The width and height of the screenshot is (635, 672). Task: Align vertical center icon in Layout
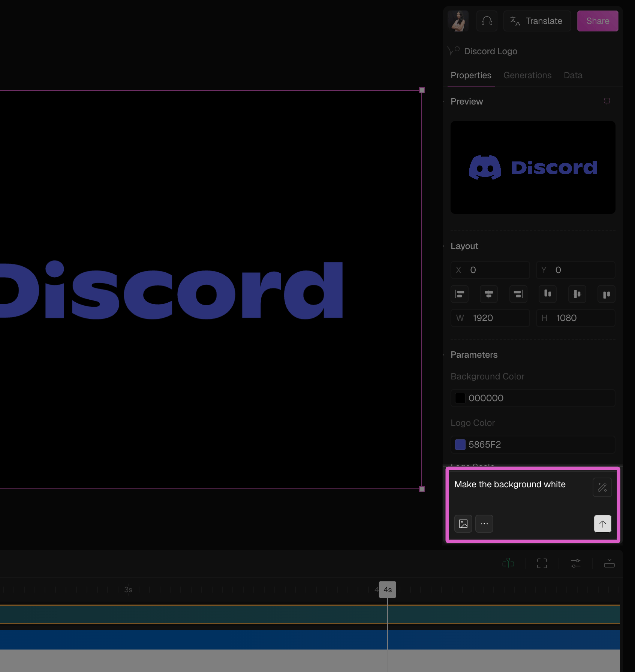coord(577,294)
